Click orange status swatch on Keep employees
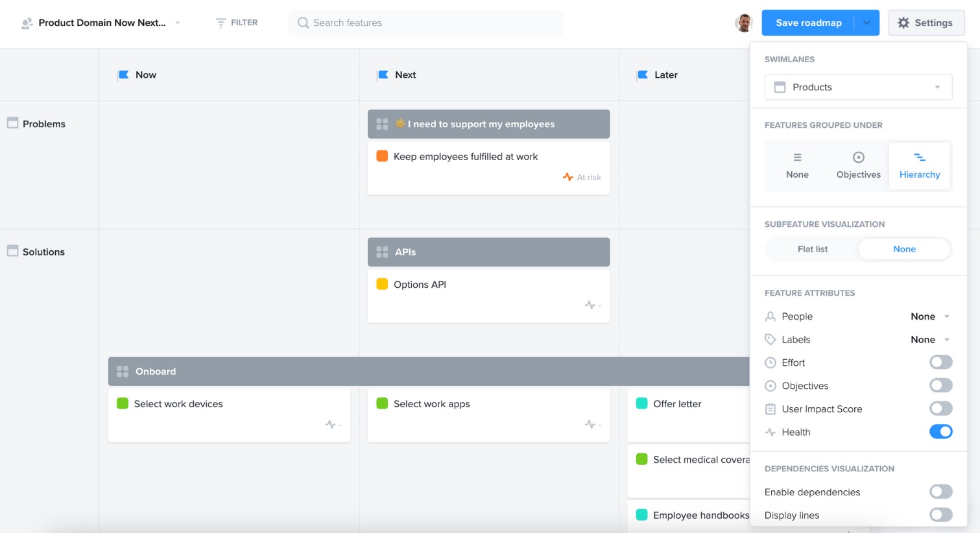 point(382,156)
